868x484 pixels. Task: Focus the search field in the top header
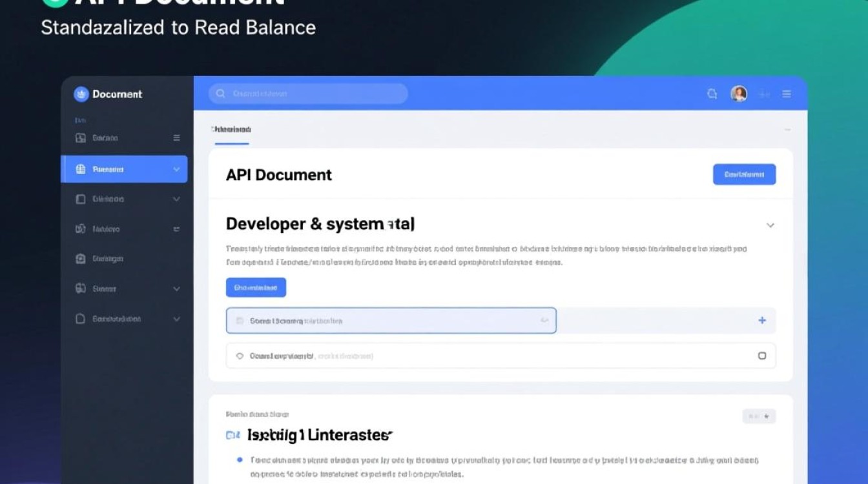pos(310,94)
